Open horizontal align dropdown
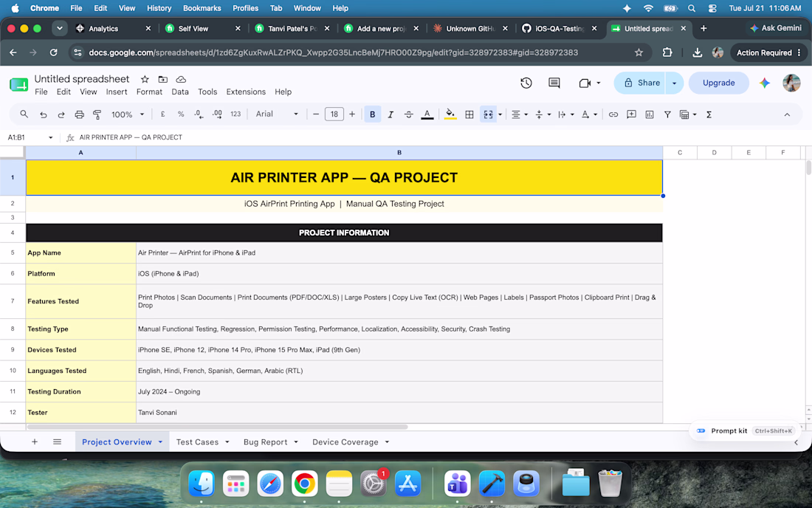Viewport: 812px width, 508px height. [x=520, y=114]
